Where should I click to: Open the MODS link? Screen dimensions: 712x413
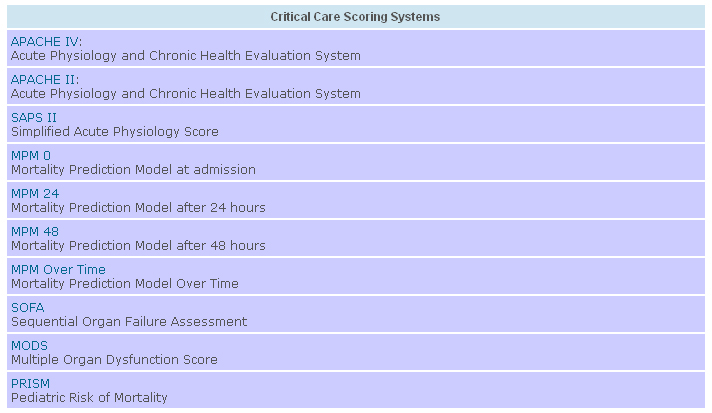click(x=29, y=346)
